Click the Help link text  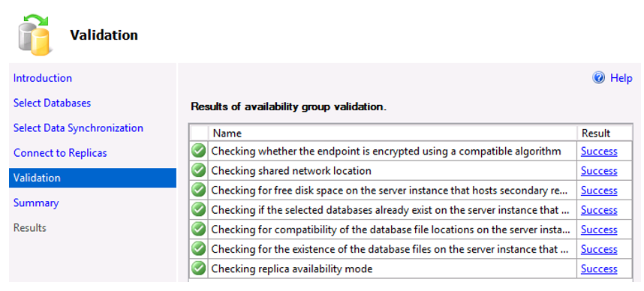tap(621, 78)
